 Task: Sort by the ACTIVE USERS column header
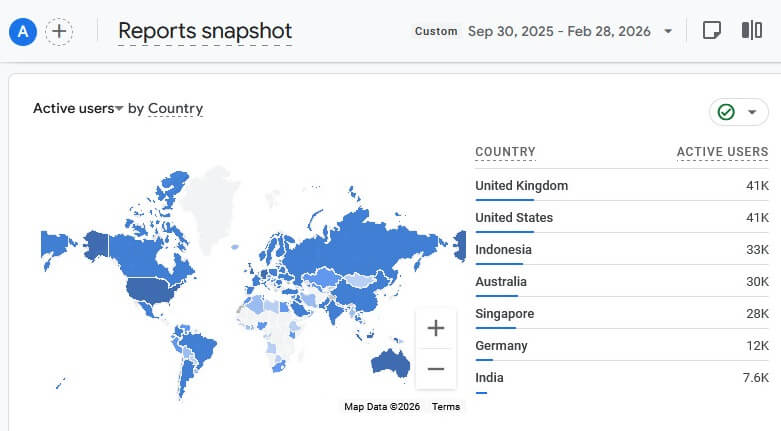point(722,152)
